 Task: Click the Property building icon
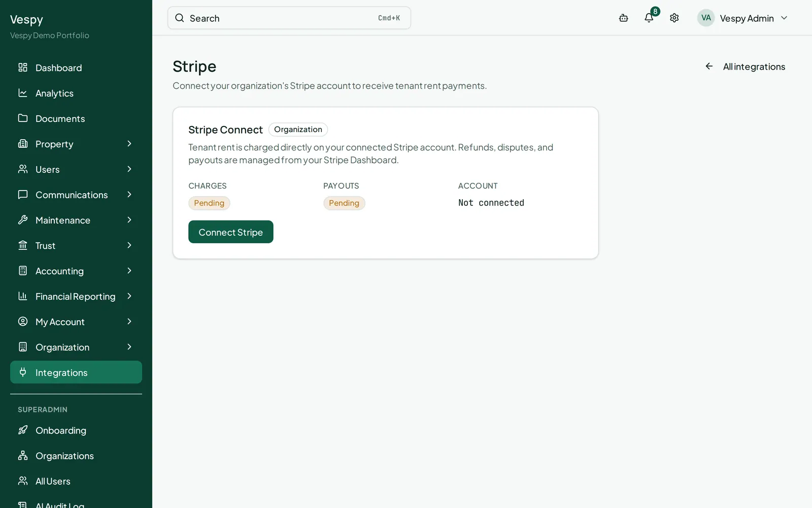pyautogui.click(x=23, y=144)
